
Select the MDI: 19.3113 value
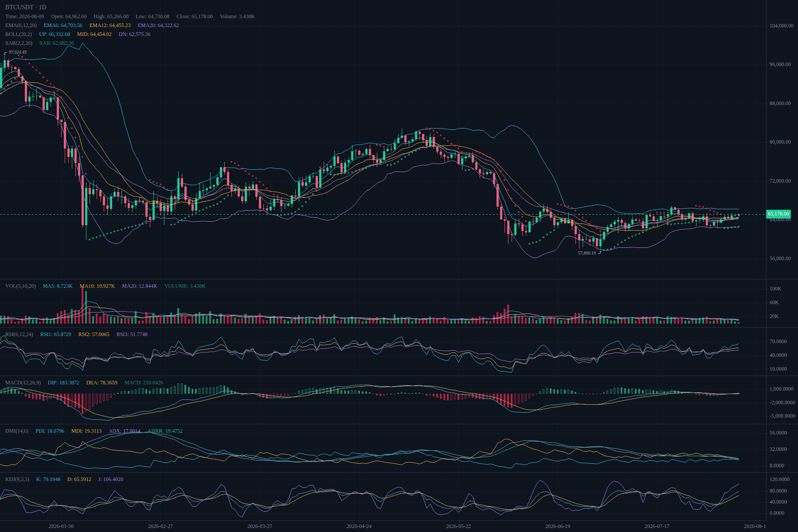pos(86,431)
